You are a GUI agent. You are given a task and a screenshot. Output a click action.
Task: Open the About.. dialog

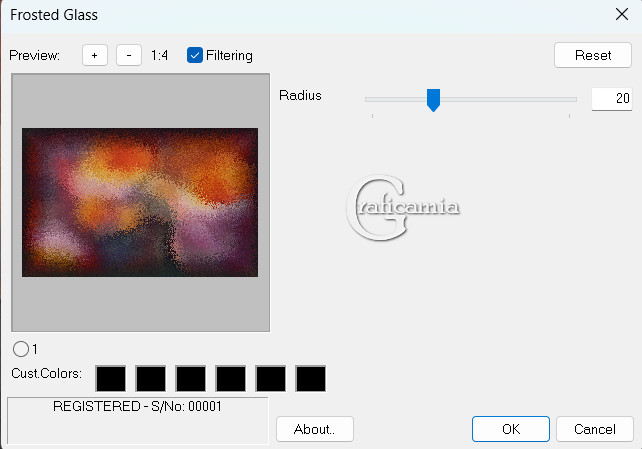(314, 429)
